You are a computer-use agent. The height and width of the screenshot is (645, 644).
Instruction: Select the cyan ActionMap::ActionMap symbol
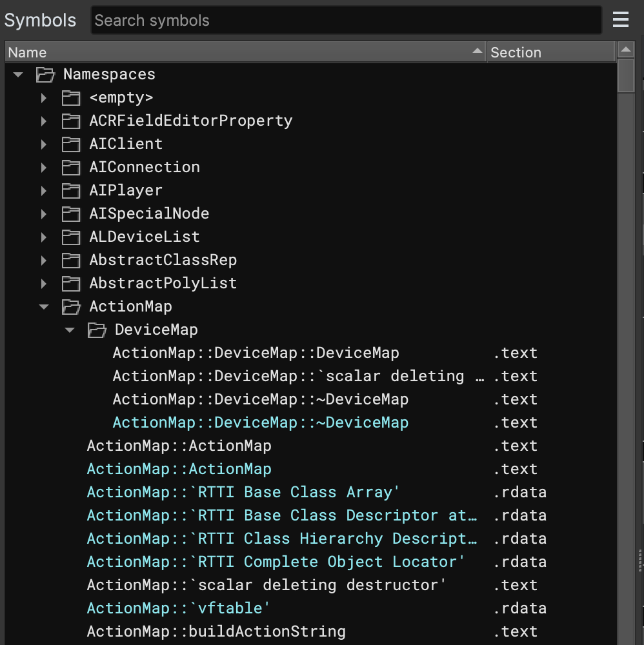179,470
